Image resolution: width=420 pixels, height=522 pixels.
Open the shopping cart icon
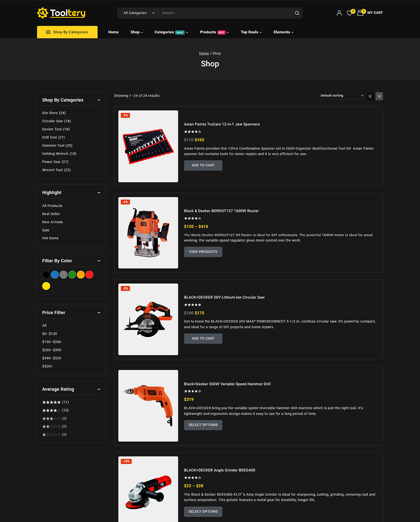[x=360, y=13]
